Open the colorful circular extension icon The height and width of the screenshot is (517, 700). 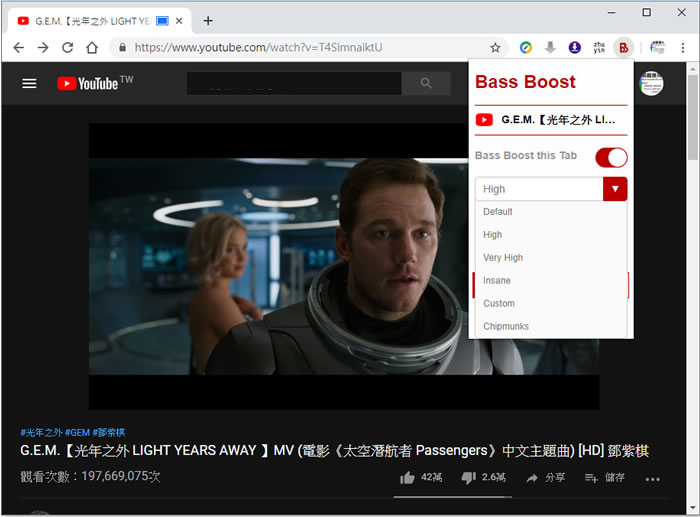point(526,47)
